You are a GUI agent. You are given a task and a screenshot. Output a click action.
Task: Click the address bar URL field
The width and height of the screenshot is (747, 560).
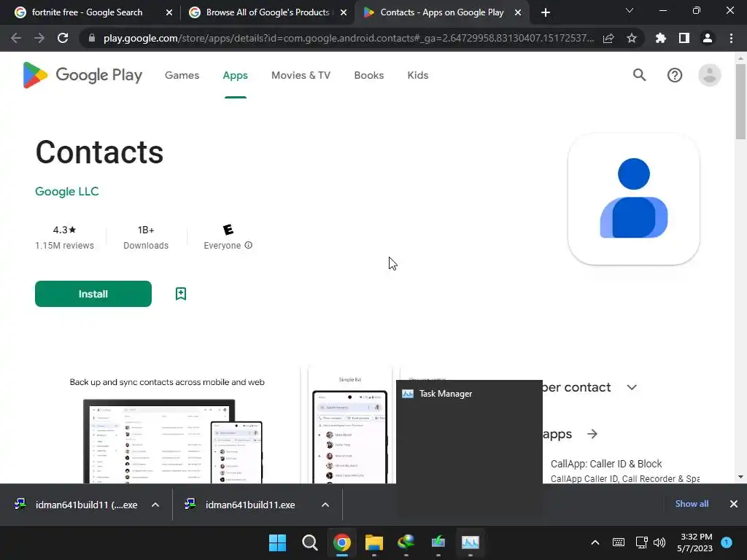[x=349, y=38]
